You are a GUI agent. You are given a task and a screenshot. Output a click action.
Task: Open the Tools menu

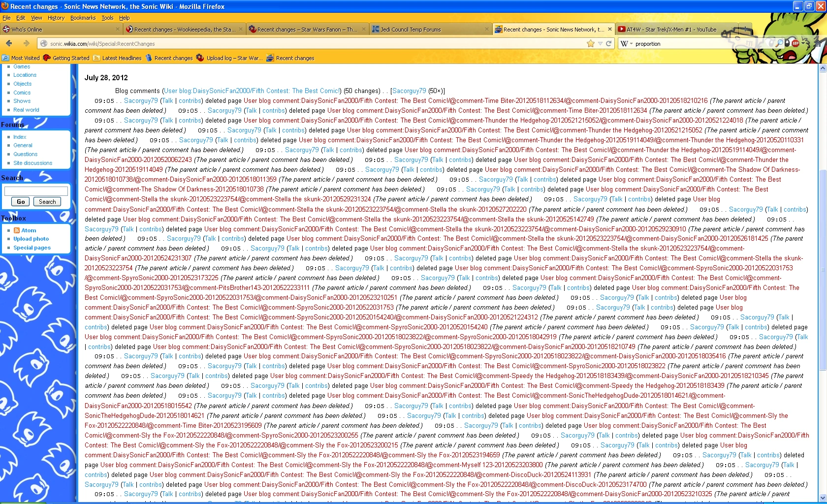coord(107,18)
